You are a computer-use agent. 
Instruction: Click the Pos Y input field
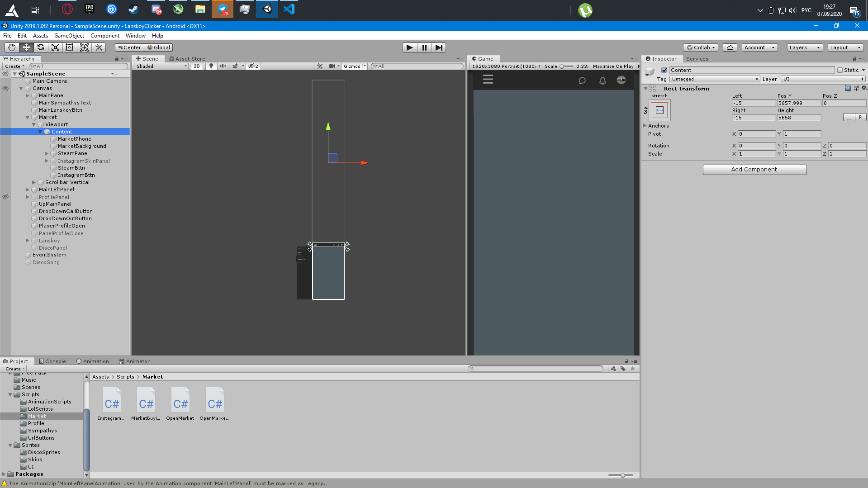tap(798, 103)
